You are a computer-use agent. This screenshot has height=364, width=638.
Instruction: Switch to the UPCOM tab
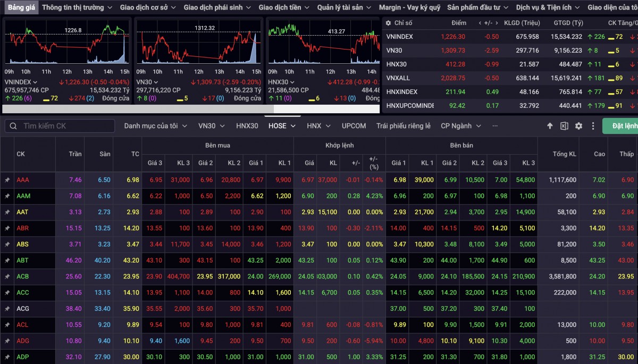coord(354,126)
